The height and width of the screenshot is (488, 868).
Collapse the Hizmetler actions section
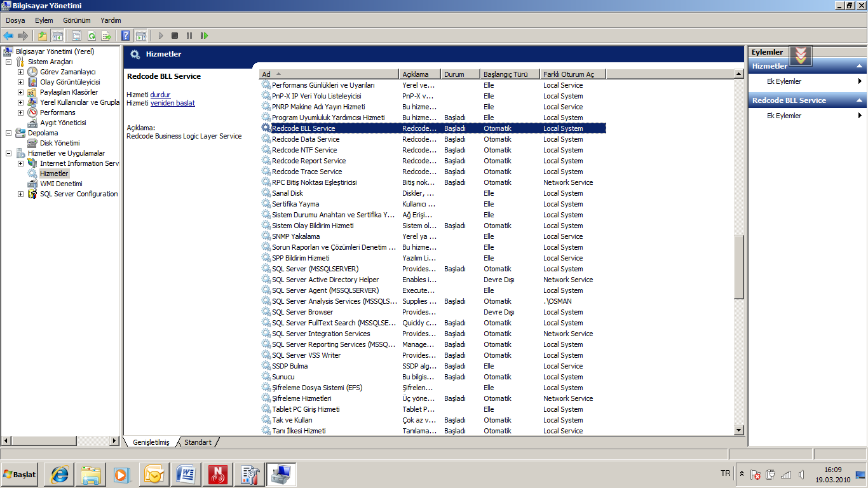click(x=859, y=66)
